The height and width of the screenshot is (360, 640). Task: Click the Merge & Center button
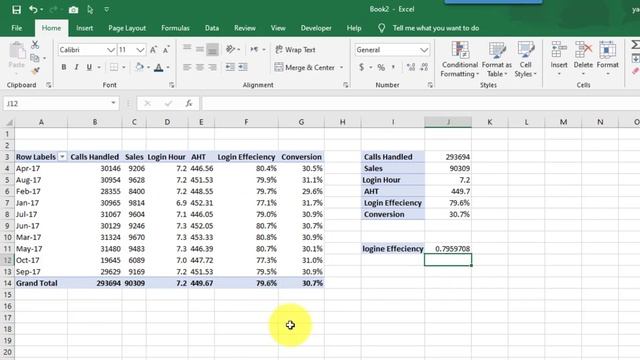tap(305, 67)
